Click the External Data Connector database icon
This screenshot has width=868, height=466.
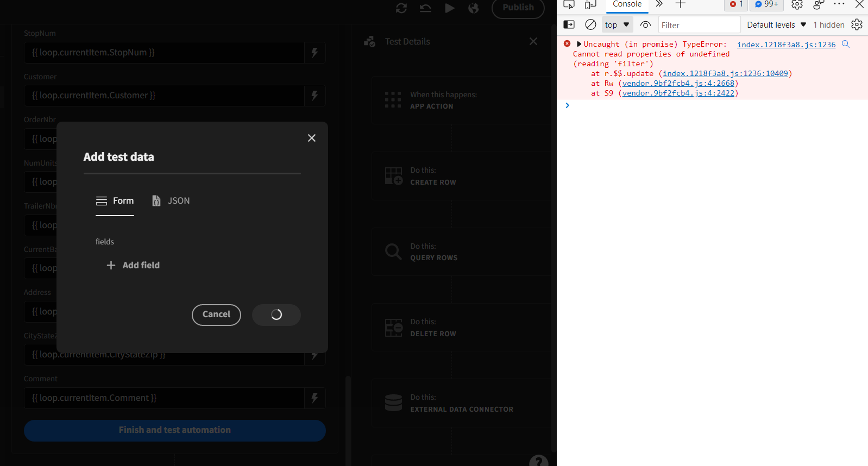tap(393, 403)
